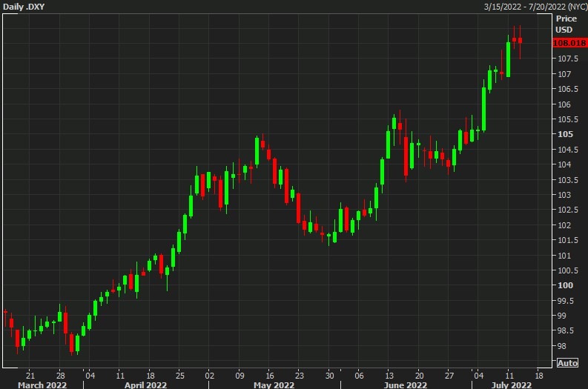Click the 103.5 price axis label
Viewport: 588px width, 389px height.
(x=568, y=180)
